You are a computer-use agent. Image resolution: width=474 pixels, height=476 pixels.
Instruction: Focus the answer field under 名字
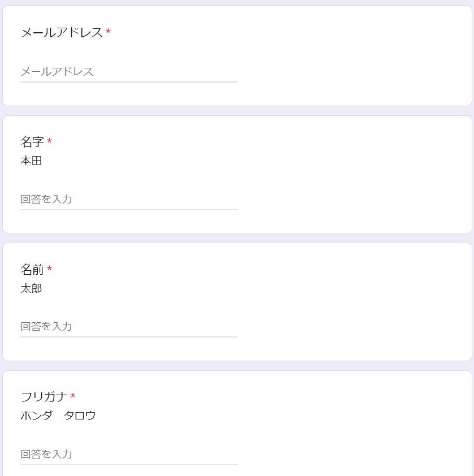pyautogui.click(x=129, y=199)
